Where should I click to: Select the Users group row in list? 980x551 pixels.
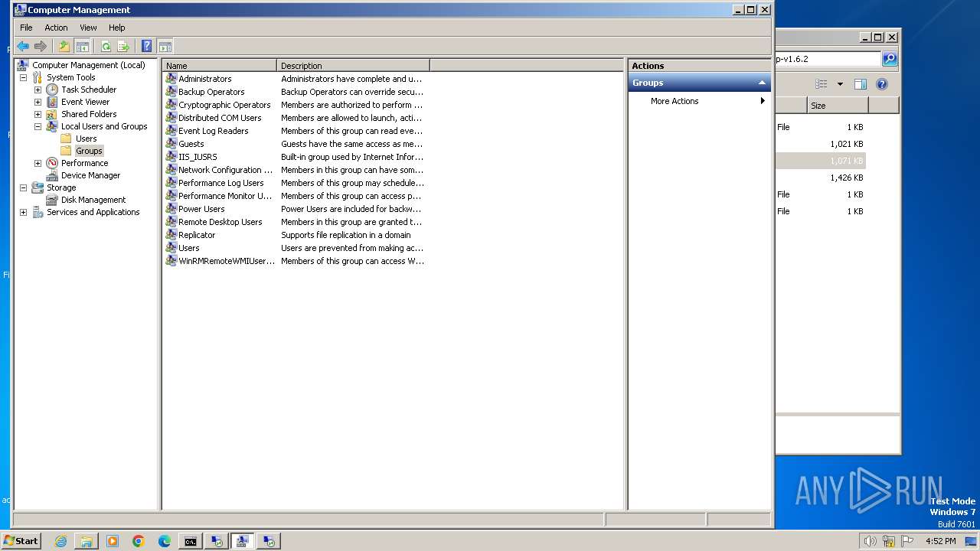coord(295,248)
